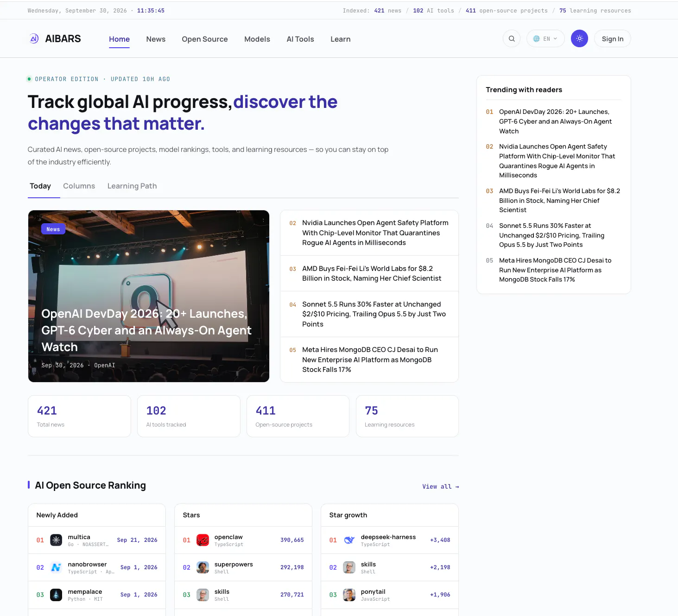Click the mempalace project icon
Screen dimensions: 678x616
pos(56,595)
